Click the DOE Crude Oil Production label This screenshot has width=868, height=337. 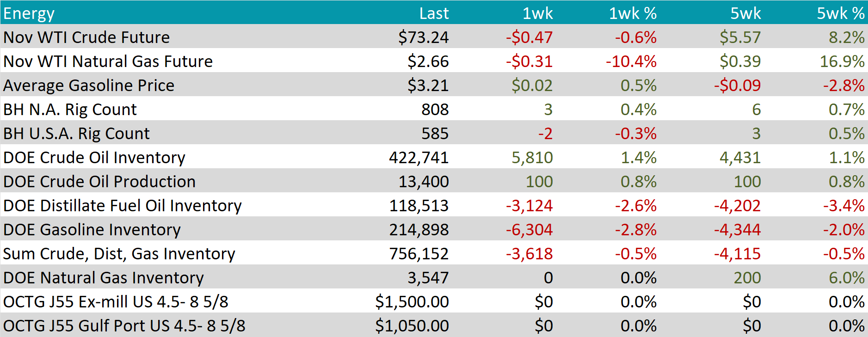click(99, 182)
